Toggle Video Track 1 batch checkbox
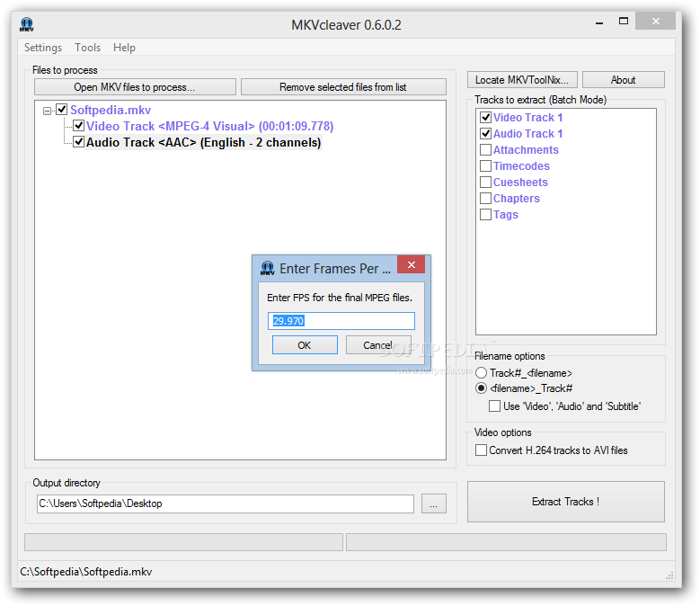700x606 pixels. coord(485,118)
